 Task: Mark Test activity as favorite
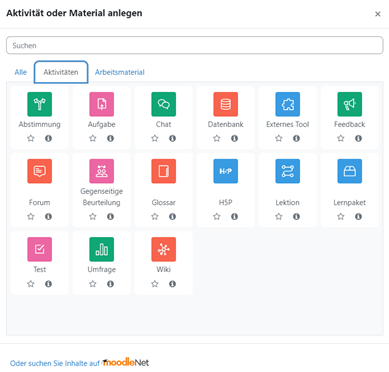pos(31,284)
